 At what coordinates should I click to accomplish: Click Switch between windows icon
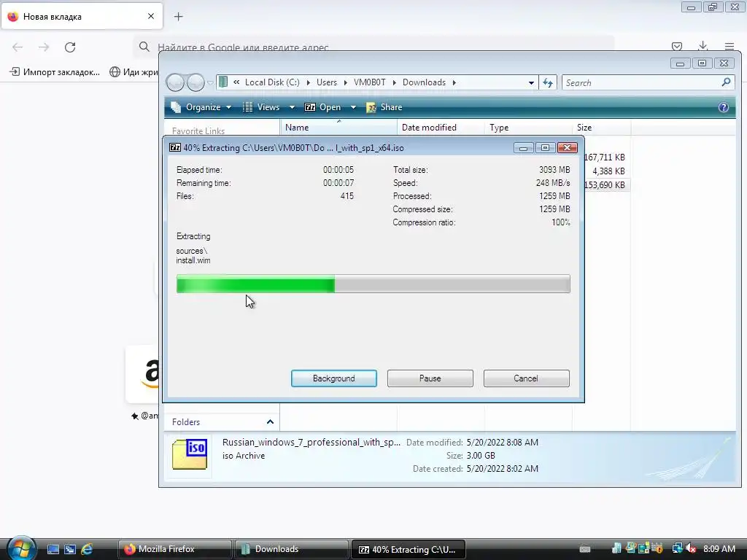pyautogui.click(x=70, y=549)
